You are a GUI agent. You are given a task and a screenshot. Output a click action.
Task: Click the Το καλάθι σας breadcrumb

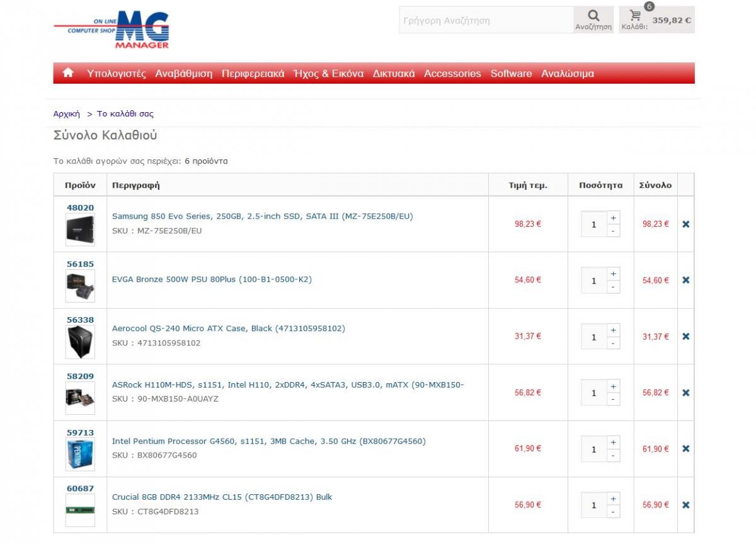coord(125,114)
